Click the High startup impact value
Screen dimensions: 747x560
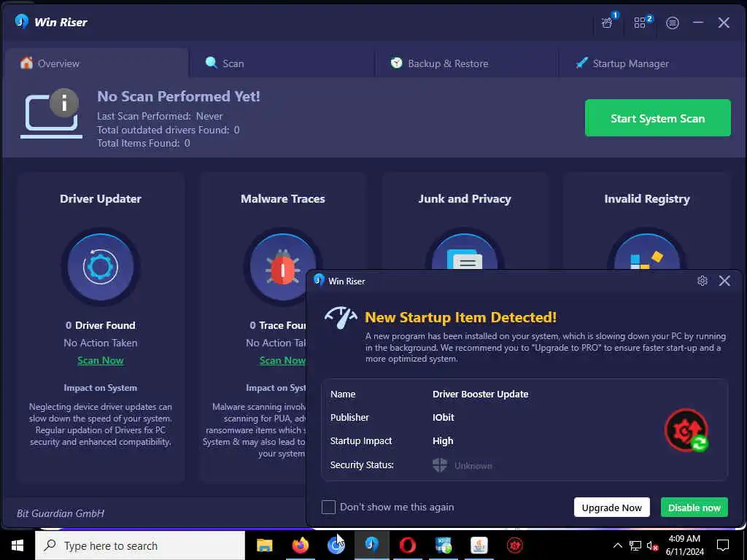coord(443,441)
